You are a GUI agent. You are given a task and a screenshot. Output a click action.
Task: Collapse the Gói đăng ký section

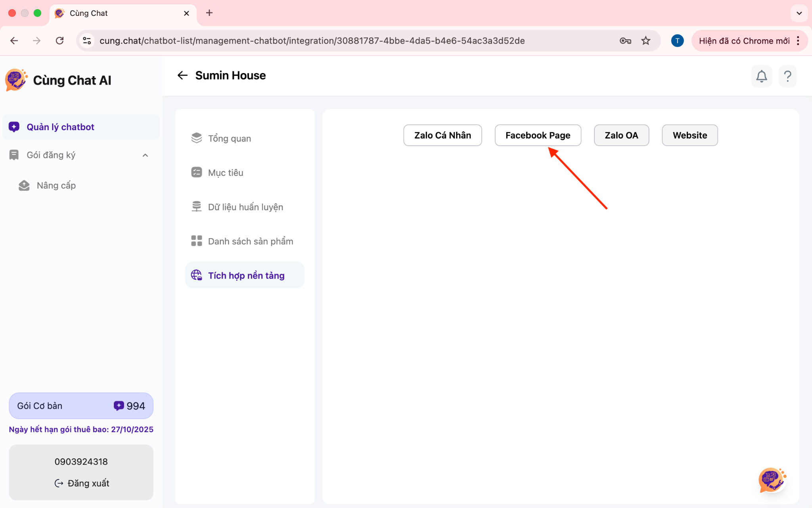click(145, 155)
